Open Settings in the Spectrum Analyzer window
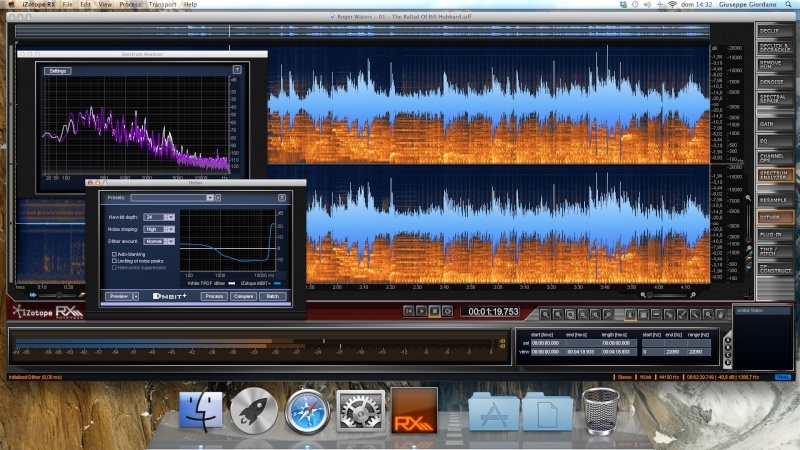This screenshot has height=450, width=800. point(58,71)
